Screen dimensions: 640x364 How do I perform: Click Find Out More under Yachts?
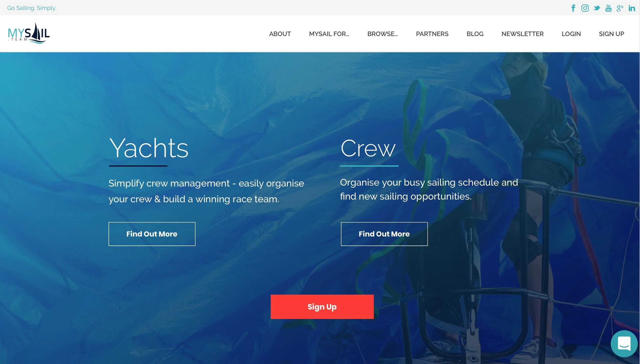pyautogui.click(x=152, y=234)
